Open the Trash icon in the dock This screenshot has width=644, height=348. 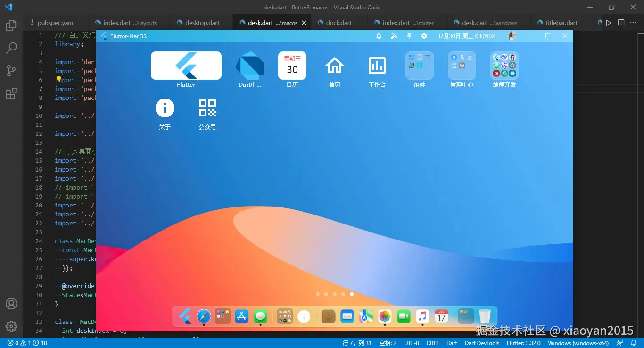[x=485, y=316]
